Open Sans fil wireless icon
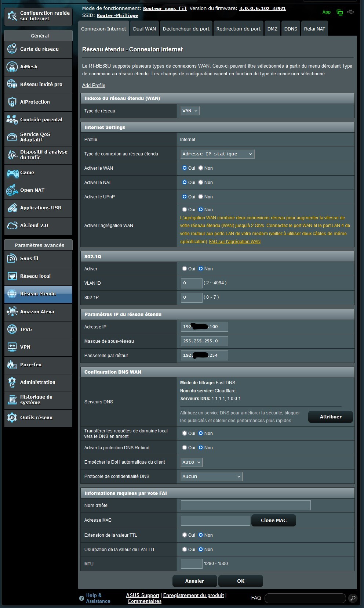Image resolution: width=364 pixels, height=608 pixels. click(12, 258)
